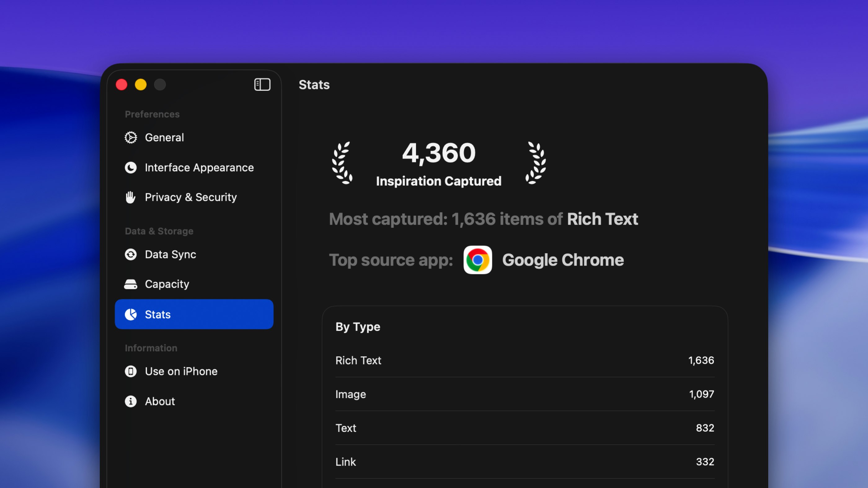The width and height of the screenshot is (868, 488).
Task: Click the Data Sync arrows icon
Action: 131,254
